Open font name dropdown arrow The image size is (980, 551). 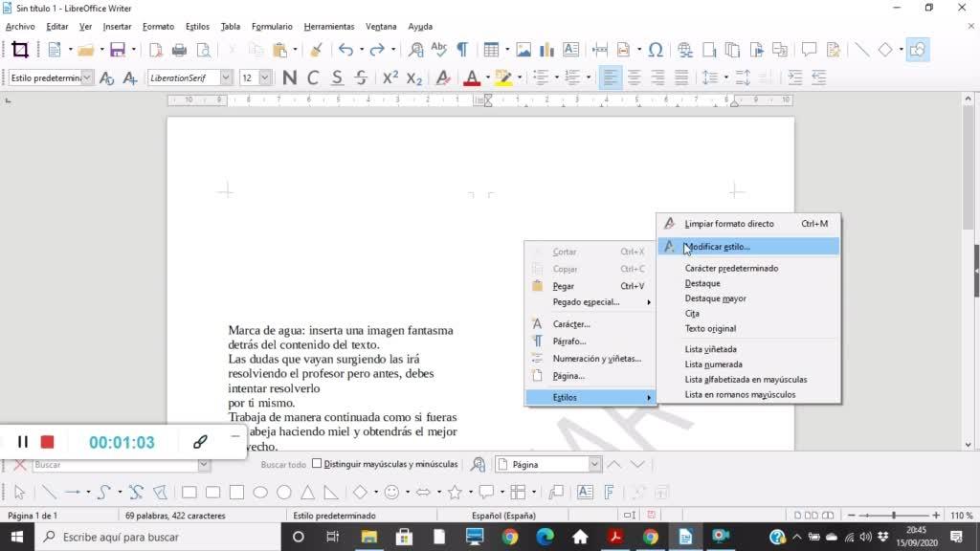tap(226, 77)
